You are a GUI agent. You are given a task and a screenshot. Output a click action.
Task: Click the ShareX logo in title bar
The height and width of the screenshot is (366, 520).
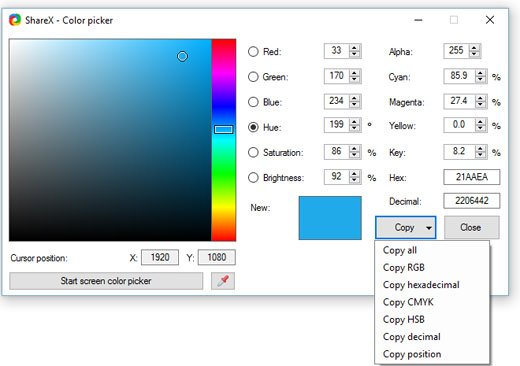pyautogui.click(x=15, y=20)
